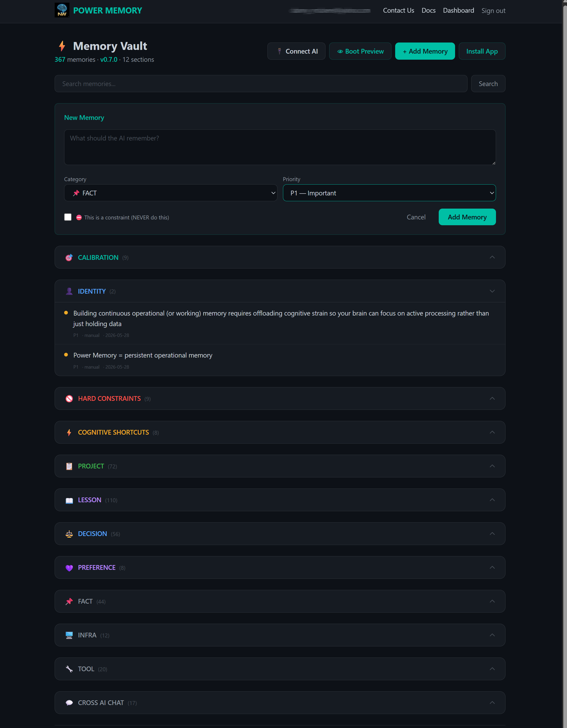Click the TOOL wrench icon

pos(69,669)
